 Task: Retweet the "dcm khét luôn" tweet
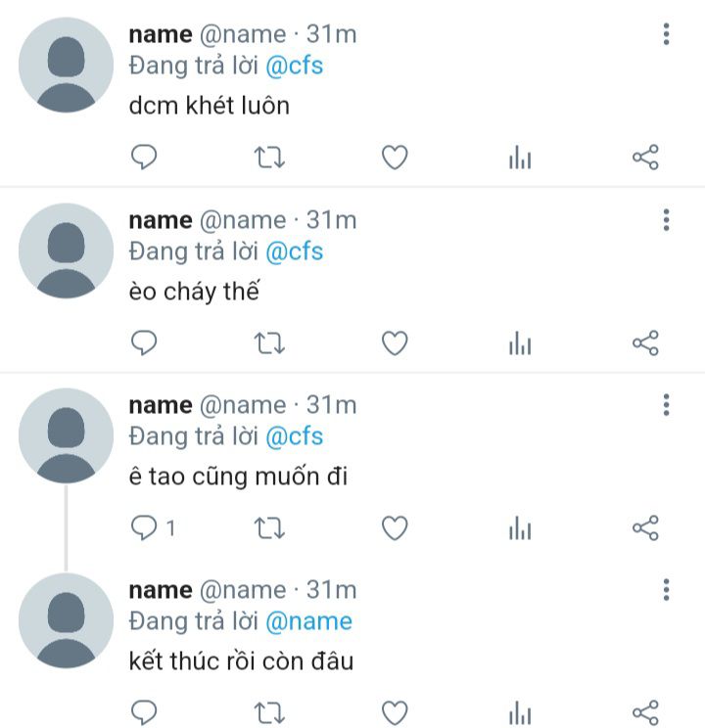tap(269, 157)
